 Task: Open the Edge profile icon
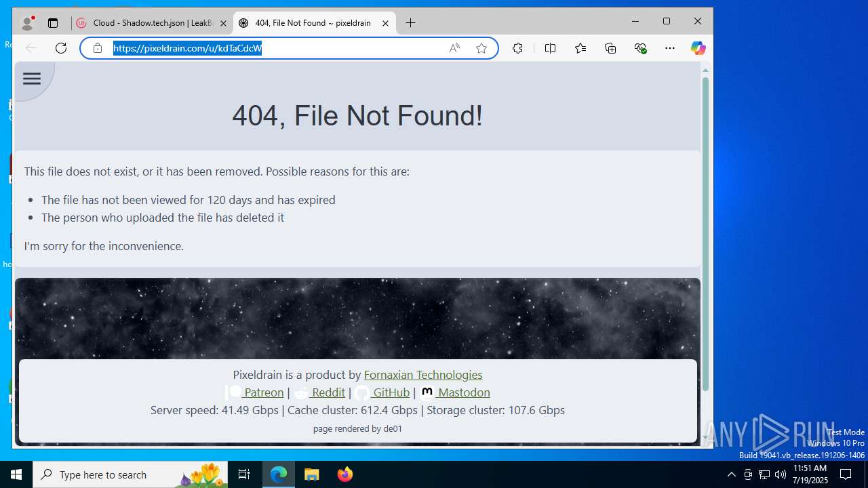28,23
